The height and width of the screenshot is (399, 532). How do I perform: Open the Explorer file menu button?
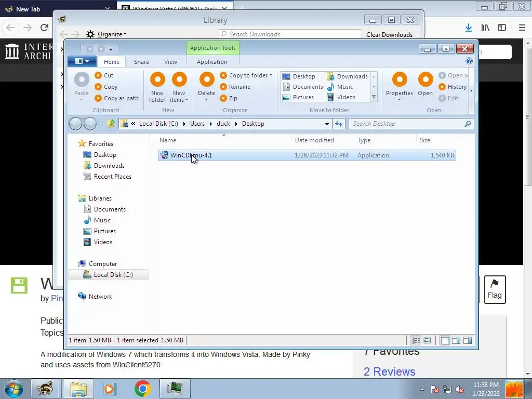pyautogui.click(x=82, y=61)
